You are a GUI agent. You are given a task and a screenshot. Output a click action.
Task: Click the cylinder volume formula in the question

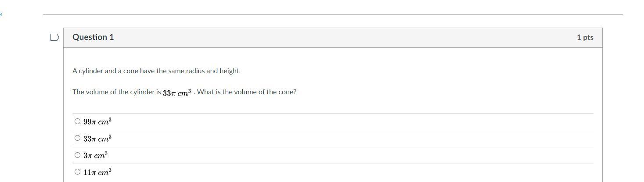pyautogui.click(x=177, y=93)
